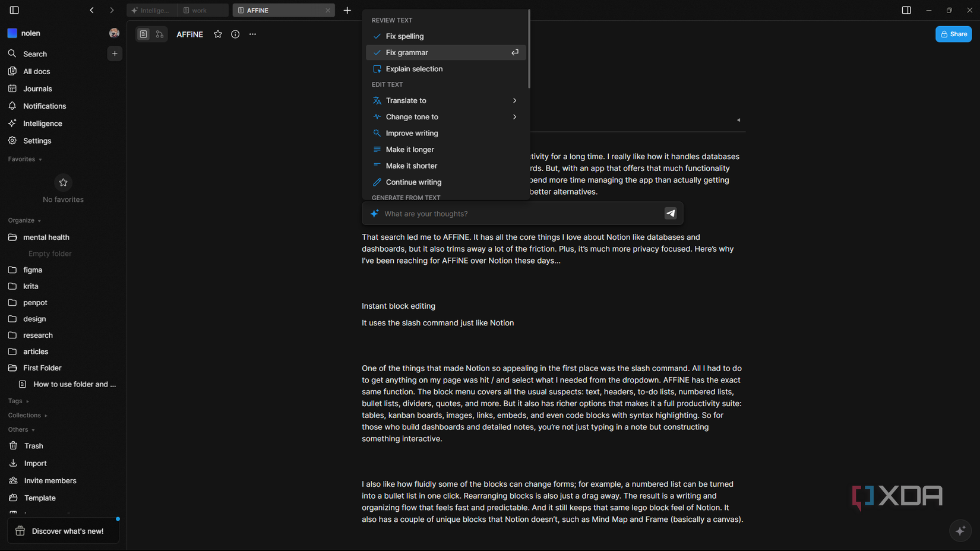The height and width of the screenshot is (551, 980).
Task: Select Page mode view icon
Action: click(x=143, y=34)
